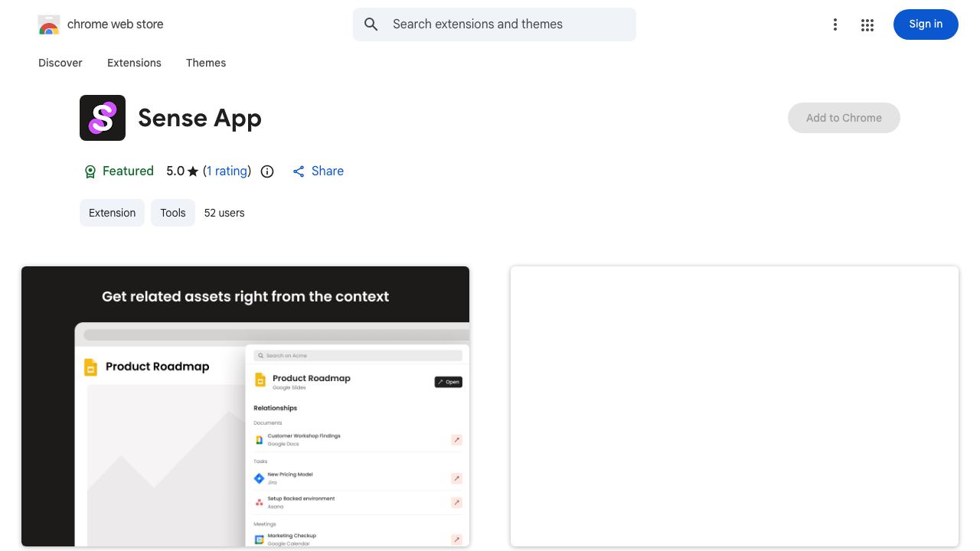Click the Featured badge icon
The image size is (980, 551).
click(x=90, y=171)
